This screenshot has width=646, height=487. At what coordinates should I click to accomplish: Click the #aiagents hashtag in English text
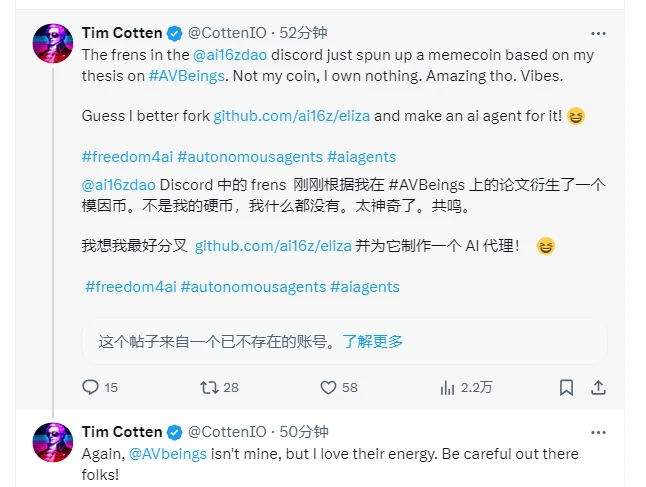pyautogui.click(x=362, y=157)
